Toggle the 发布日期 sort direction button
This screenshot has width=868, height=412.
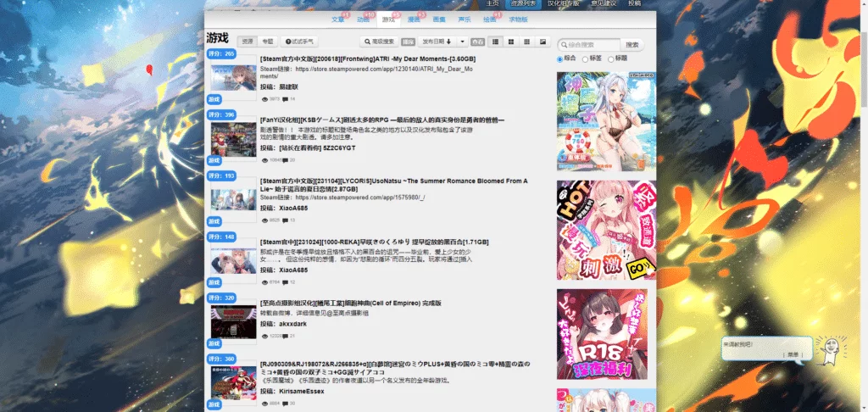point(437,42)
